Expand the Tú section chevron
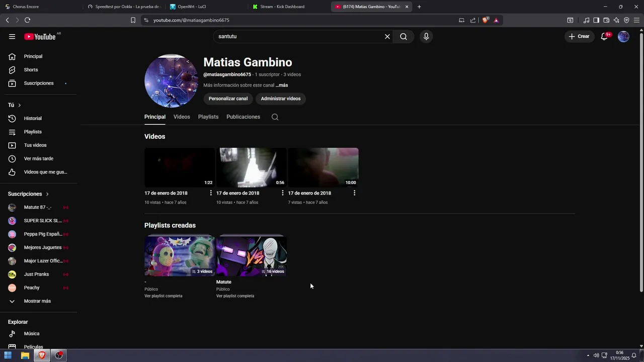Viewport: 644px width, 362px height. point(20,105)
